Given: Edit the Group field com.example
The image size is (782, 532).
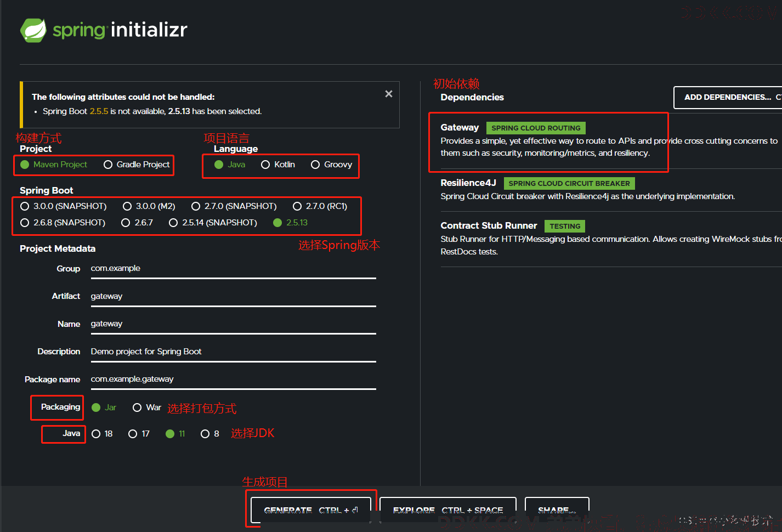Looking at the screenshot, I should pyautogui.click(x=233, y=268).
